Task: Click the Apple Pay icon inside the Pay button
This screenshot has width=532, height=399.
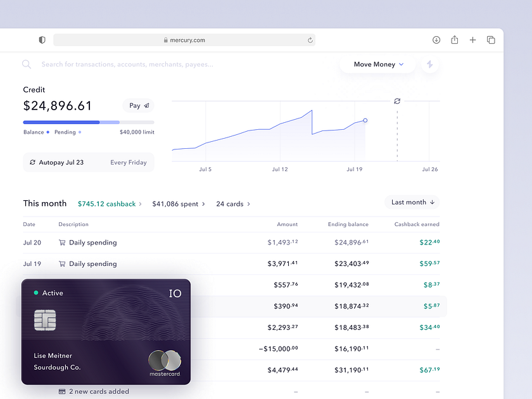Action: [x=146, y=105]
